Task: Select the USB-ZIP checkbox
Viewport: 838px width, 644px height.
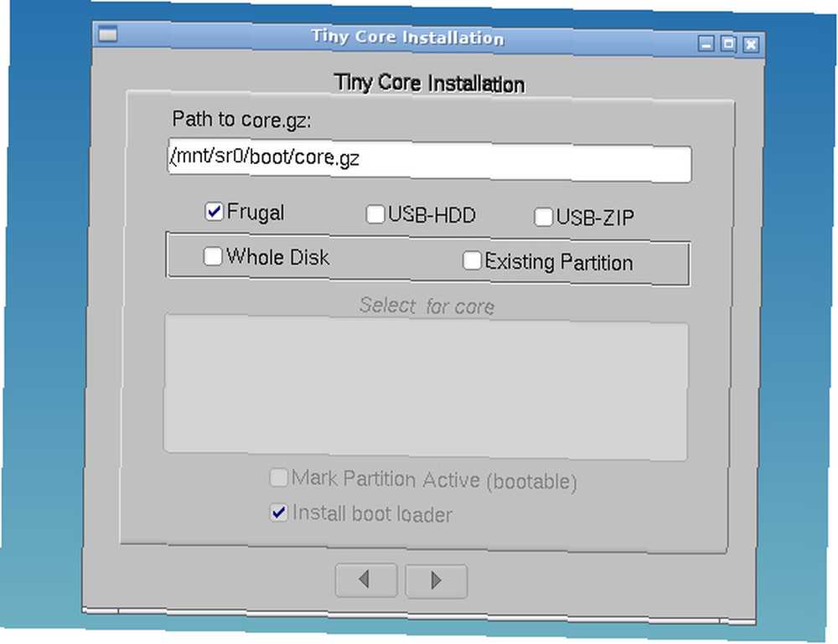Action: tap(543, 217)
